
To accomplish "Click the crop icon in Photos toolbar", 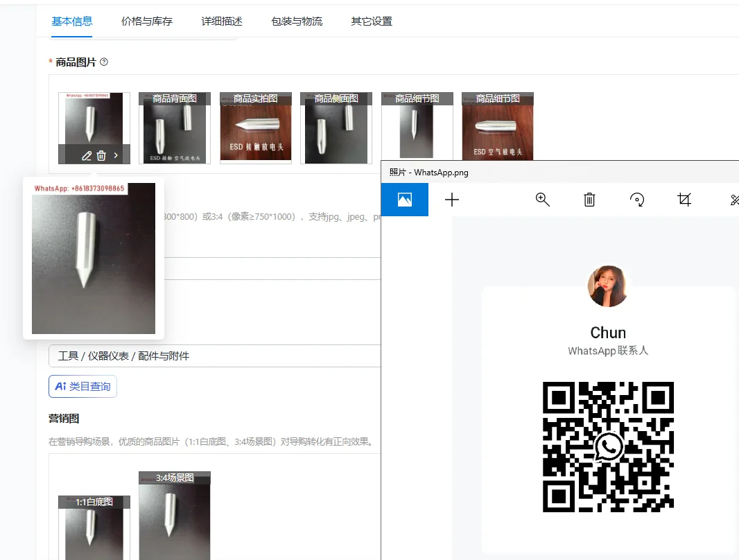I will pos(684,200).
